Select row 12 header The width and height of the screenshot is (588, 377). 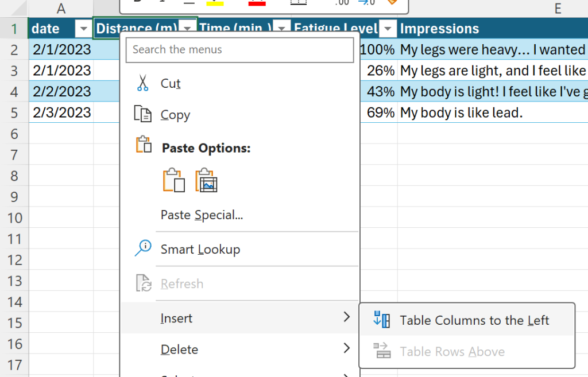[x=14, y=259]
